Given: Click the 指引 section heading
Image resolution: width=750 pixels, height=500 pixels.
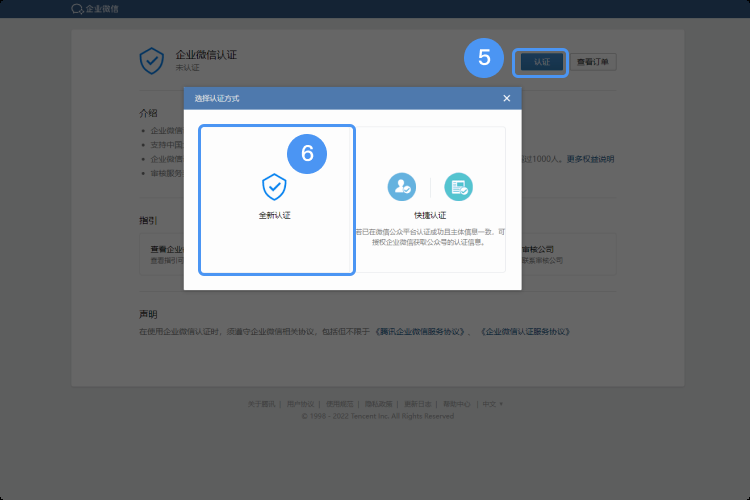Looking at the screenshot, I should [x=148, y=221].
